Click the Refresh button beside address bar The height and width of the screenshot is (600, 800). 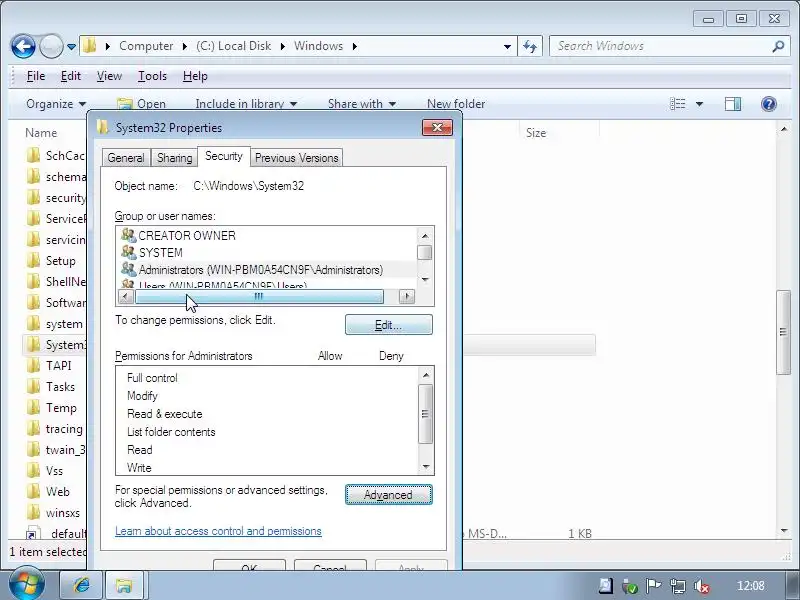(x=530, y=46)
